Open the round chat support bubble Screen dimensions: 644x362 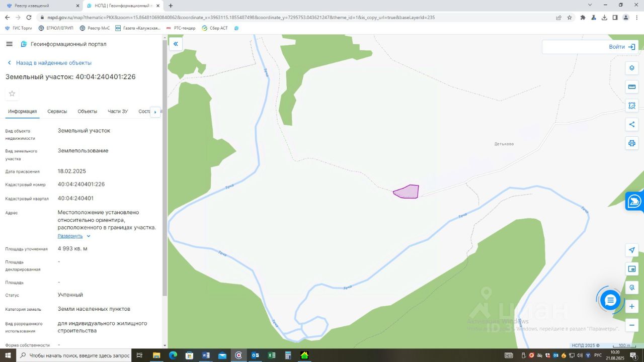coord(610,300)
